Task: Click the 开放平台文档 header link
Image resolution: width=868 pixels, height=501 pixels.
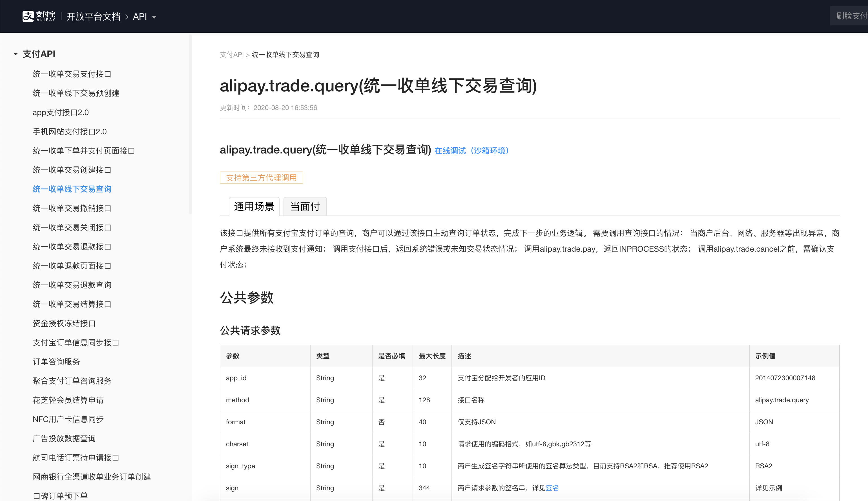Action: pos(93,17)
